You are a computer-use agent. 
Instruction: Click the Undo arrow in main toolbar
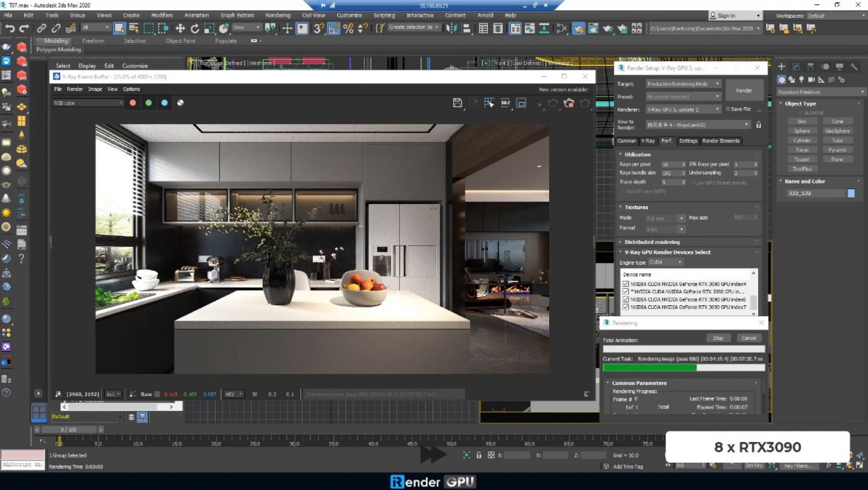pyautogui.click(x=10, y=28)
